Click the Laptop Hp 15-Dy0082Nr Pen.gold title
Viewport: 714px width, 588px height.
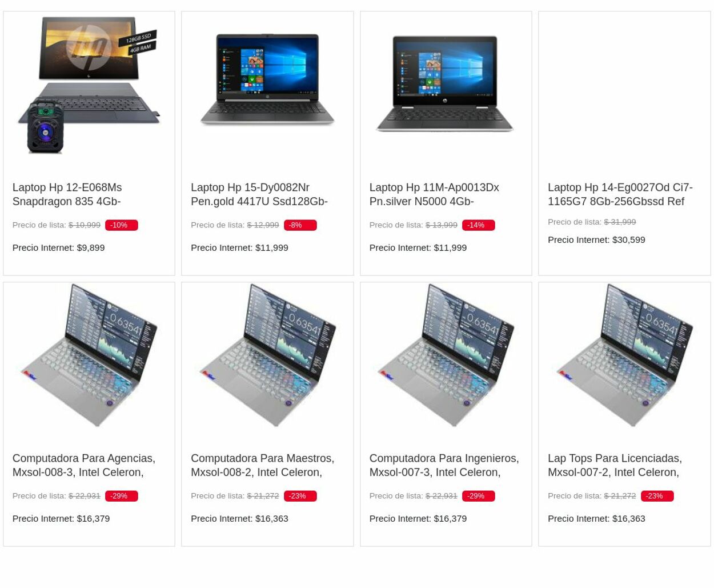click(x=259, y=194)
